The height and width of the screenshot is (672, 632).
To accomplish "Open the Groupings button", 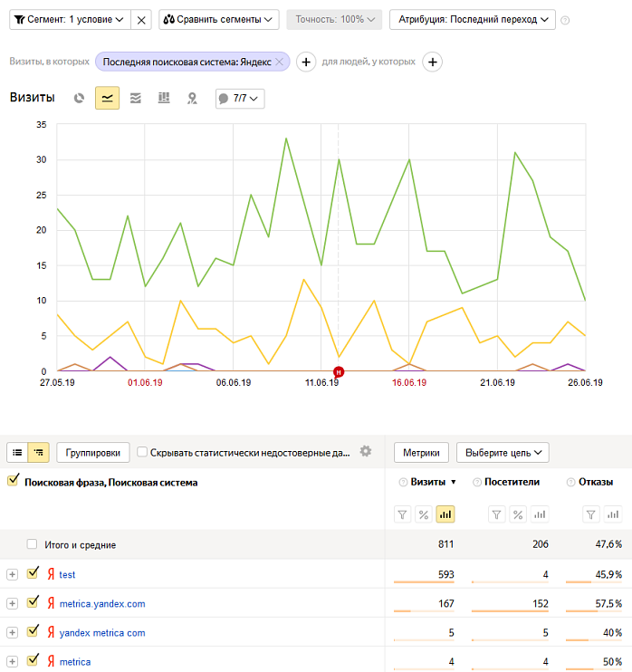I will 93,453.
